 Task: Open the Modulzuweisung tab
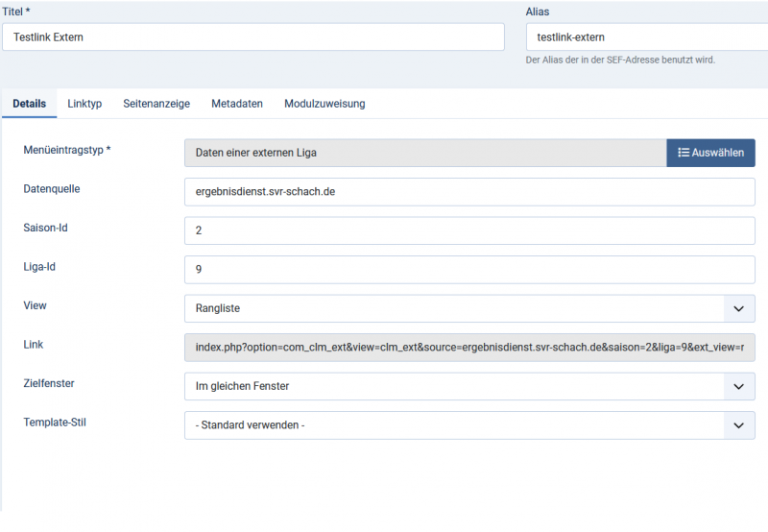click(324, 104)
